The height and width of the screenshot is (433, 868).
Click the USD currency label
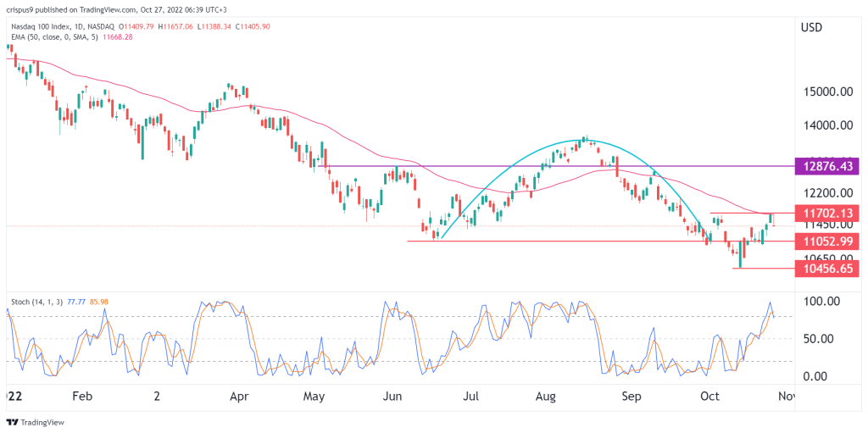point(810,27)
